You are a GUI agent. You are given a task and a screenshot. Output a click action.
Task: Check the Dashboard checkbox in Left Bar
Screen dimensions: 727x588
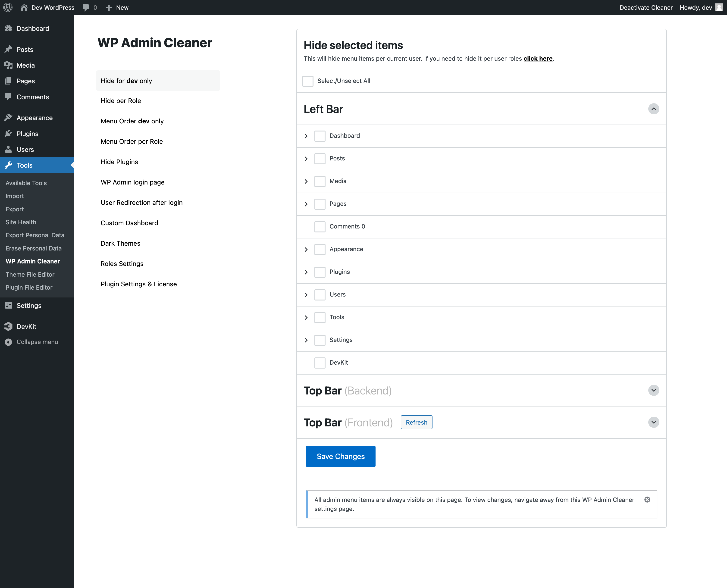(x=320, y=136)
